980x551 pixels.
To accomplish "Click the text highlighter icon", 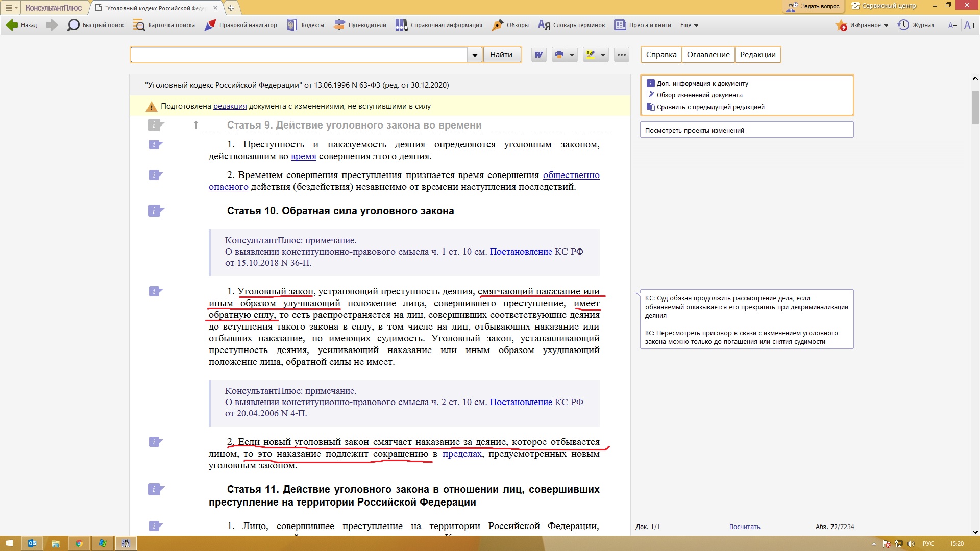I will [x=591, y=55].
